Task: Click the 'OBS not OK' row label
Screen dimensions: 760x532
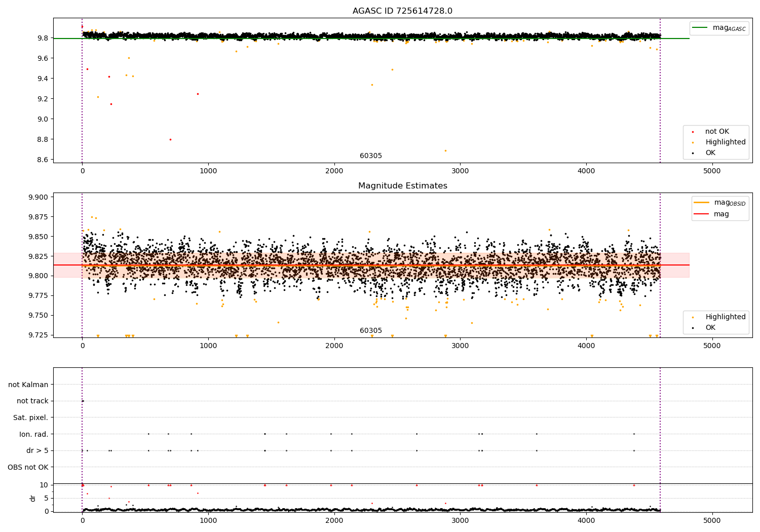Action: click(28, 467)
